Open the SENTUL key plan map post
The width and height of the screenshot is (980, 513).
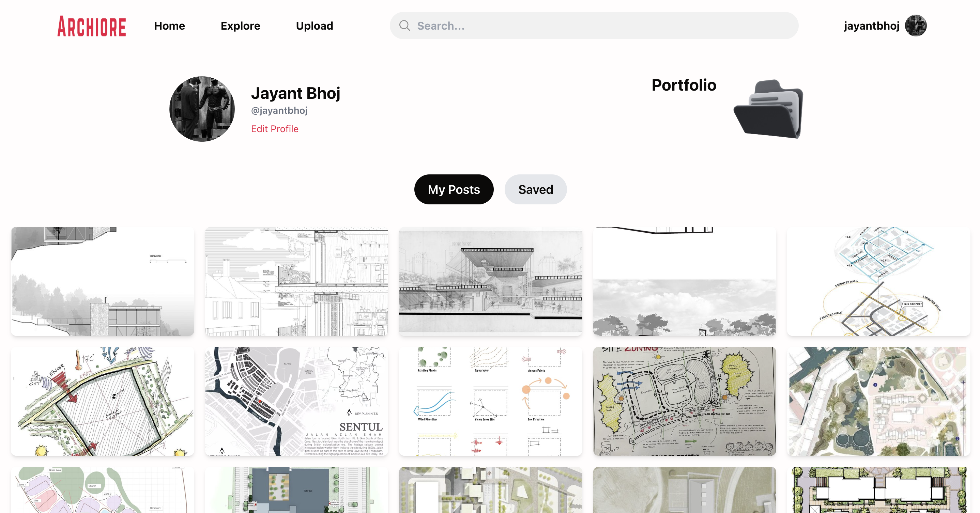coord(296,401)
